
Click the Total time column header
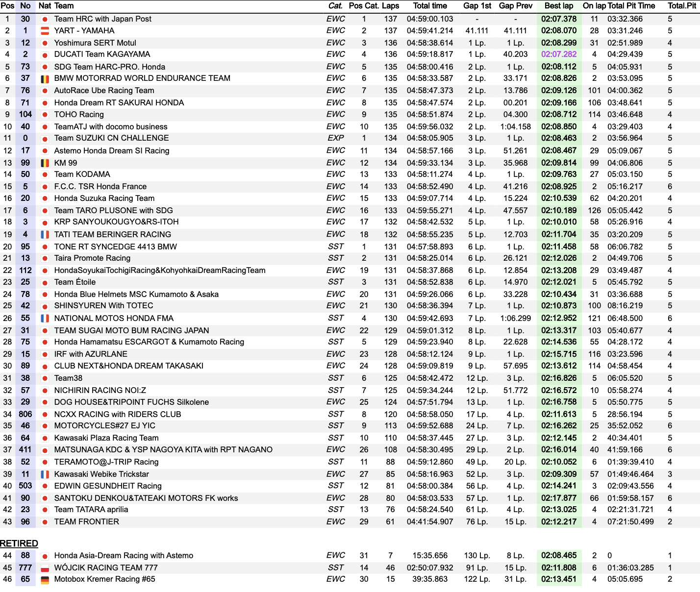pyautogui.click(x=430, y=6)
